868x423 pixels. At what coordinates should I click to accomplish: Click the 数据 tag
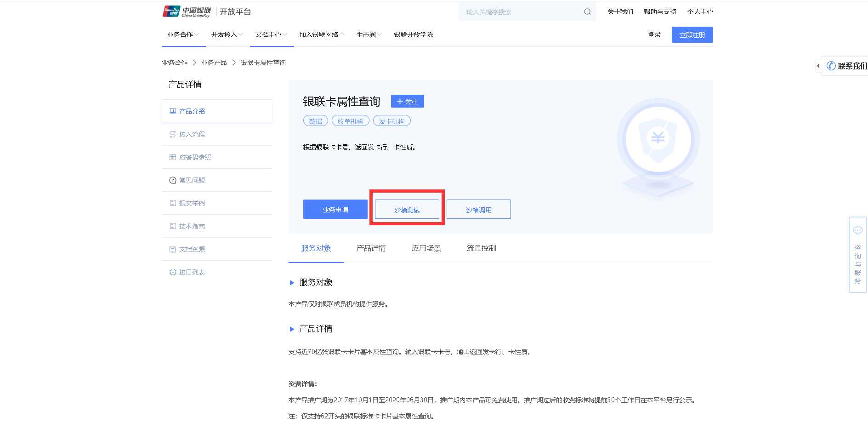(316, 121)
